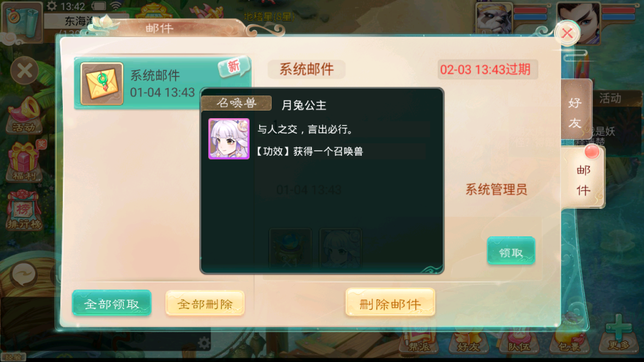Select the 系统邮件 entry in mail list
This screenshot has height=362, width=644.
pyautogui.click(x=162, y=84)
